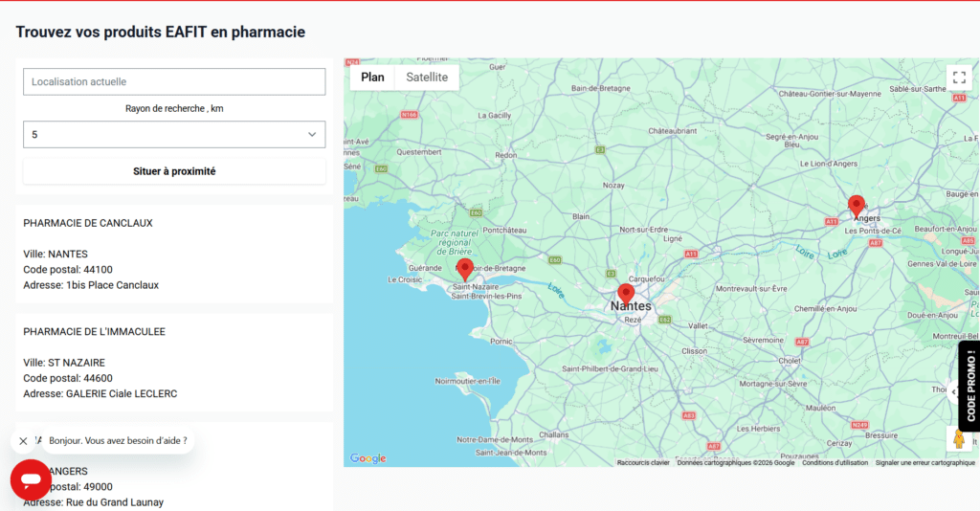
Task: Click the Localisation actuelle input field
Action: click(174, 82)
